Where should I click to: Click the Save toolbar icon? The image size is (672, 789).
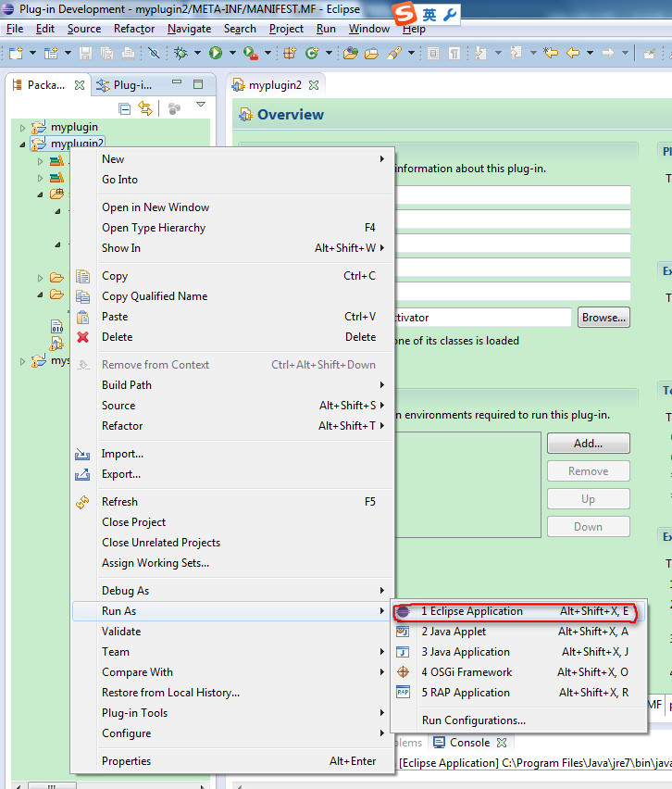[x=86, y=53]
